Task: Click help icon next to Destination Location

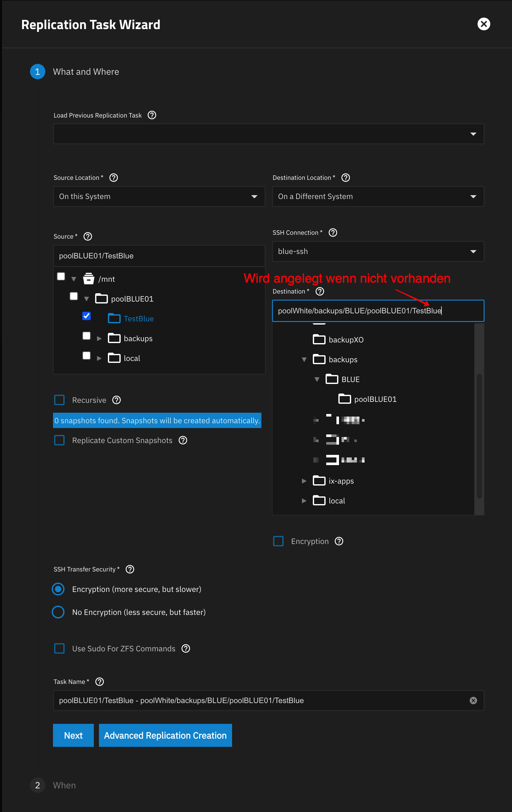Action: [x=345, y=178]
